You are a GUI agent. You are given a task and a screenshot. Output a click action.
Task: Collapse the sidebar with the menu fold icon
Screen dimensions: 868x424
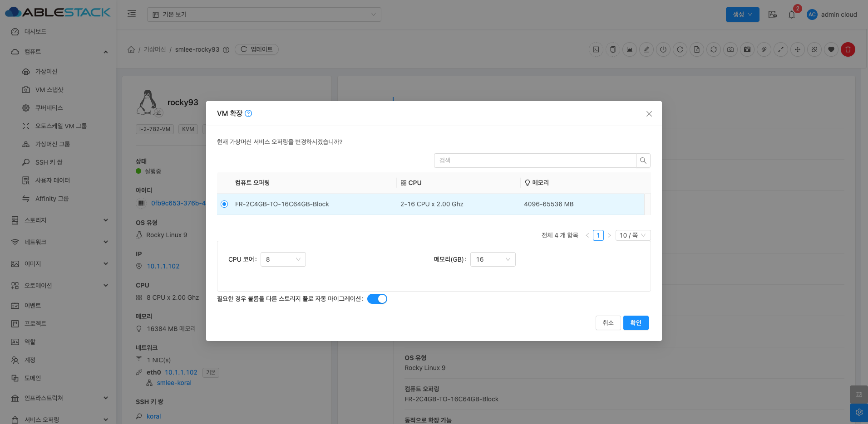tap(132, 14)
